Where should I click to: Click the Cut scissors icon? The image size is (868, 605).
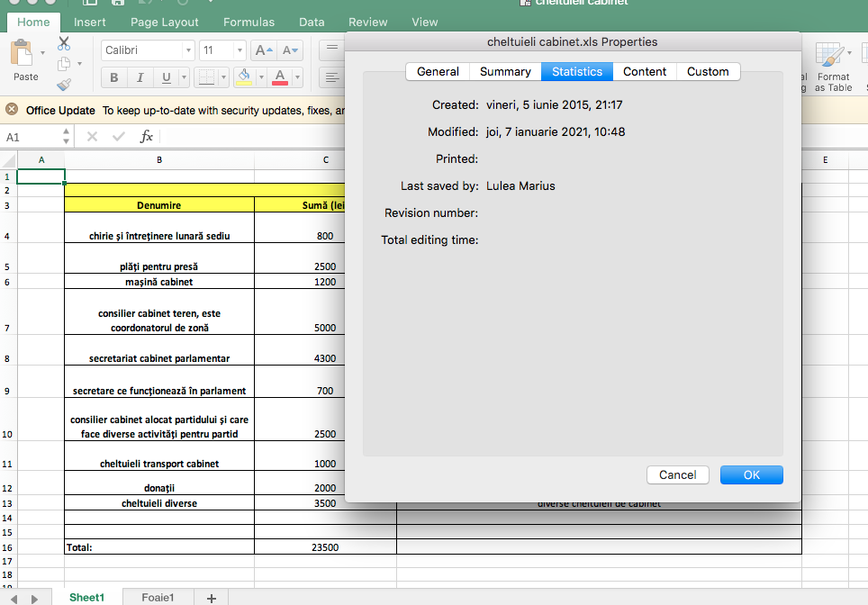(x=64, y=43)
